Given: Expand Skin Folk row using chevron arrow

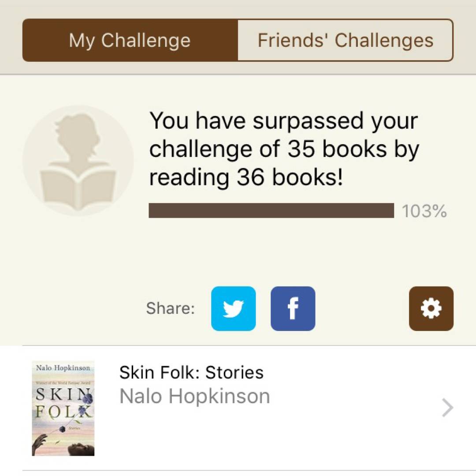Looking at the screenshot, I should [x=447, y=408].
